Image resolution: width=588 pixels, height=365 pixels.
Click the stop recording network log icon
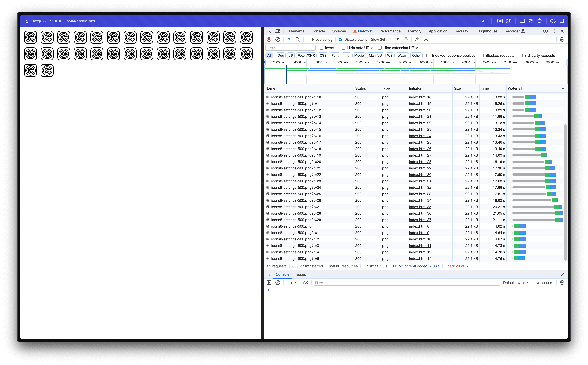coord(269,39)
